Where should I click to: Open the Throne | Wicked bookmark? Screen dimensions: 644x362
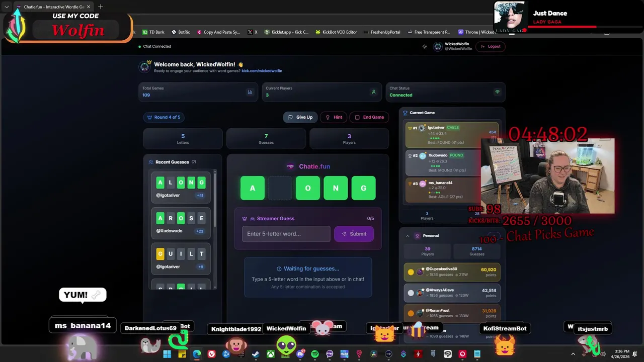pos(476,32)
